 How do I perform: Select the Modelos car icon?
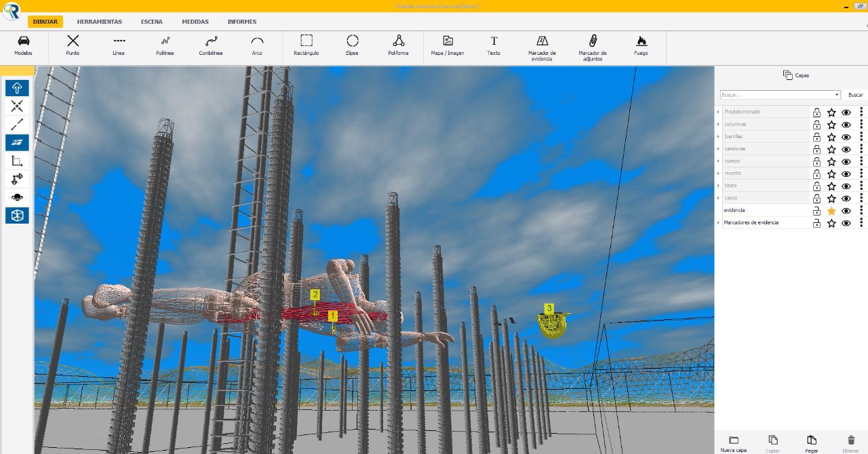23,41
